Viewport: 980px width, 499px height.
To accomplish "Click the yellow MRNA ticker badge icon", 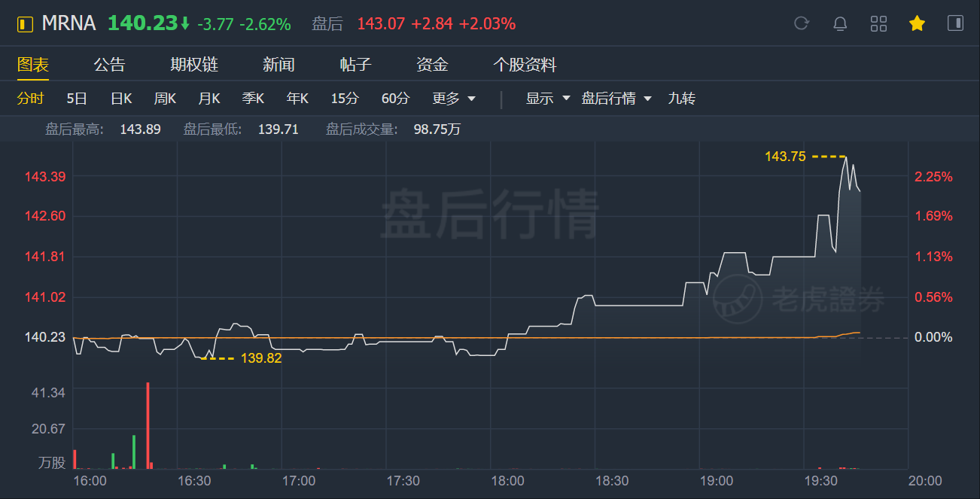I will point(26,24).
